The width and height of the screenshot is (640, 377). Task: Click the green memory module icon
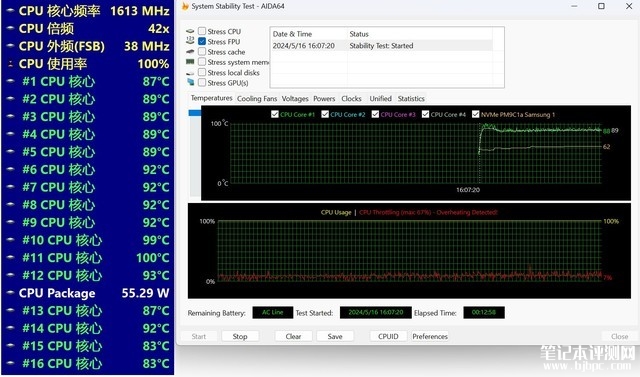[190, 62]
